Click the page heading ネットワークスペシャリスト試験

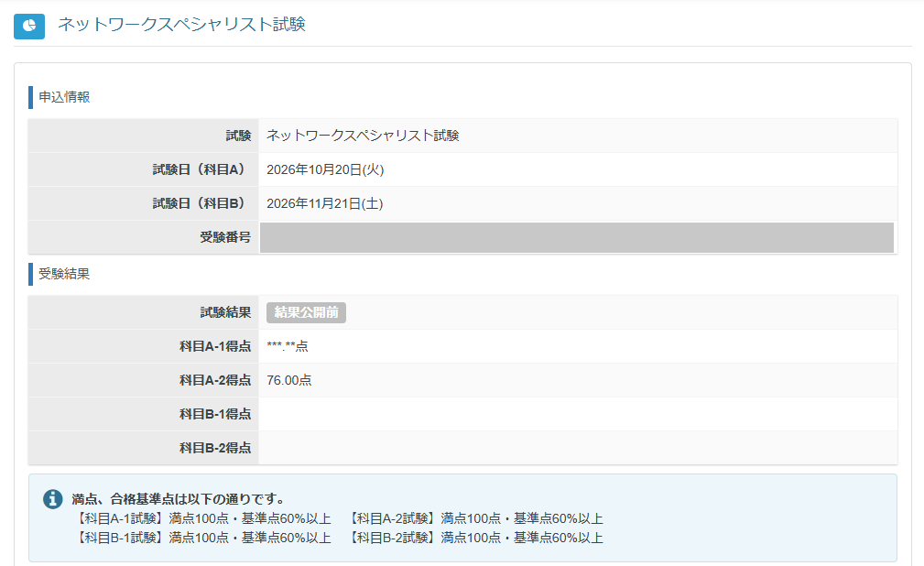tap(181, 24)
